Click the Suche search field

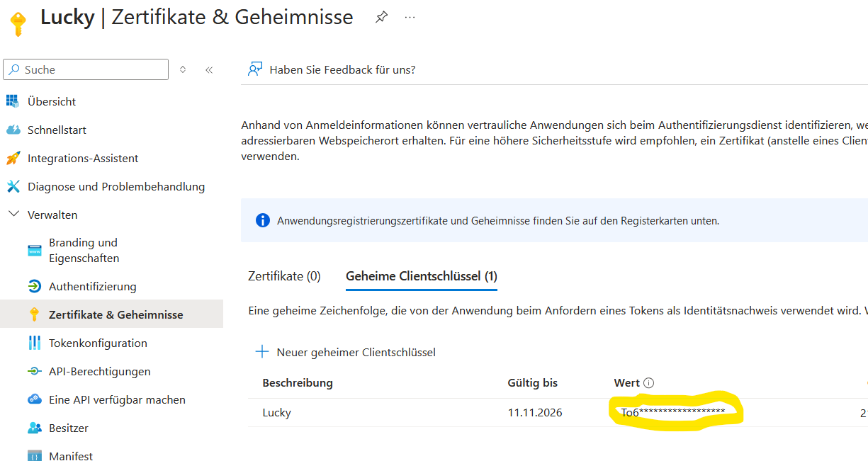[86, 69]
